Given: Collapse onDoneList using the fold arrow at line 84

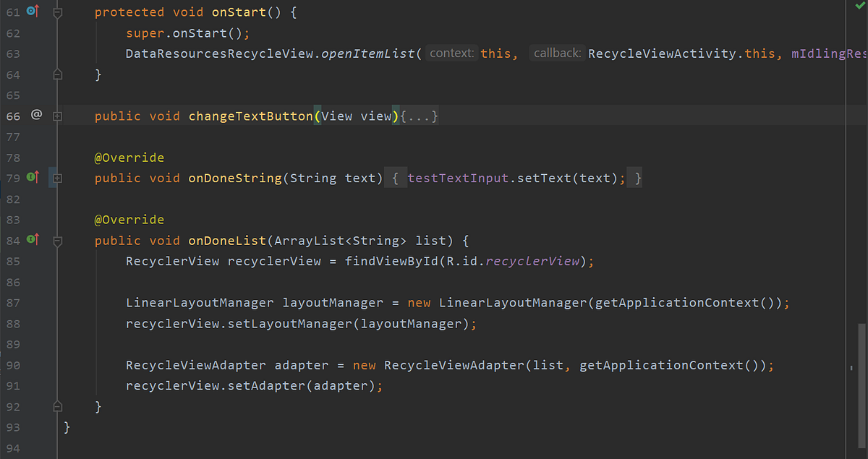Looking at the screenshot, I should point(56,239).
